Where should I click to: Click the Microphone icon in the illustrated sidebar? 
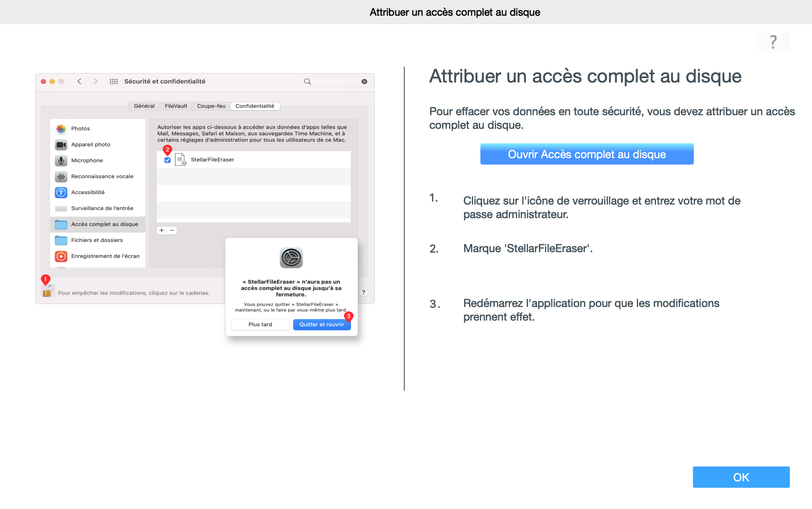(x=61, y=160)
